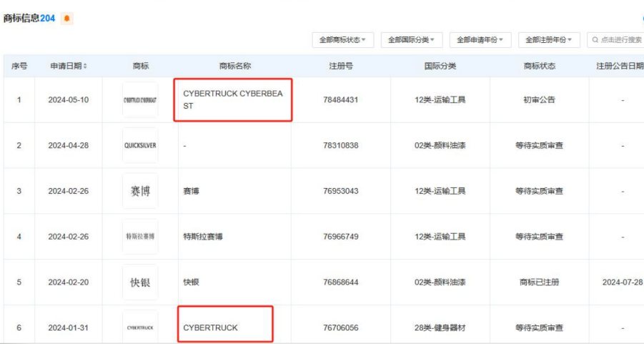Click trademark name CYBERTRUCK in row 6
The width and height of the screenshot is (644, 344).
coord(210,328)
